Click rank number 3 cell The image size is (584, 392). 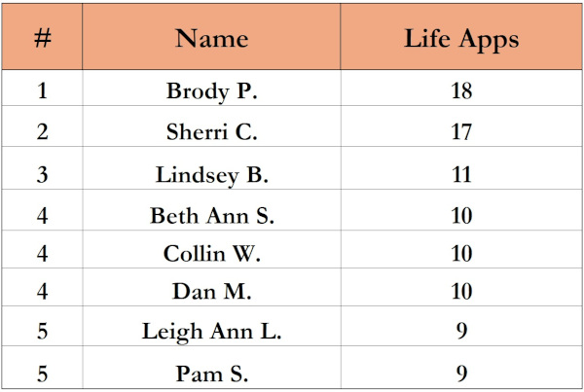[x=42, y=168]
